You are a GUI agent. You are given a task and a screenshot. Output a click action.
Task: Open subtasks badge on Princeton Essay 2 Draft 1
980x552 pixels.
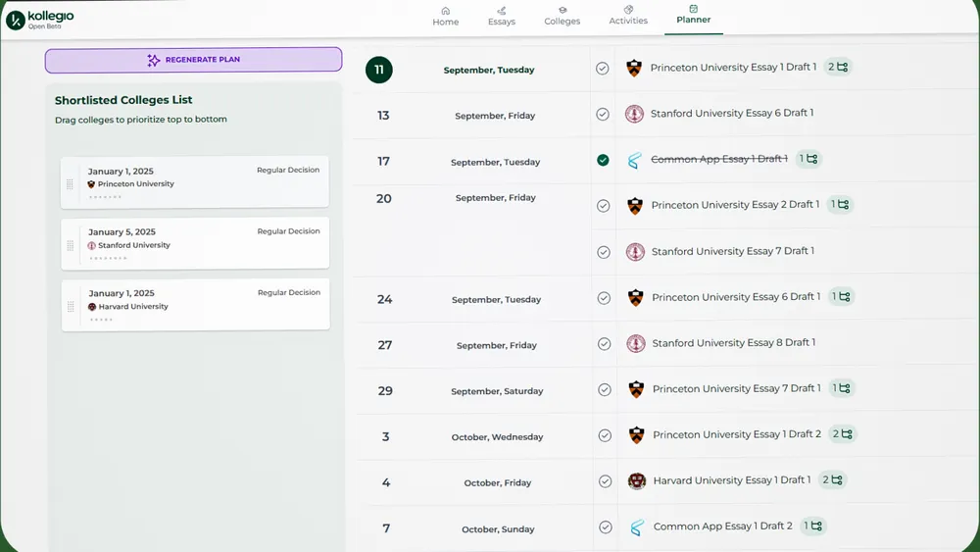(x=840, y=204)
